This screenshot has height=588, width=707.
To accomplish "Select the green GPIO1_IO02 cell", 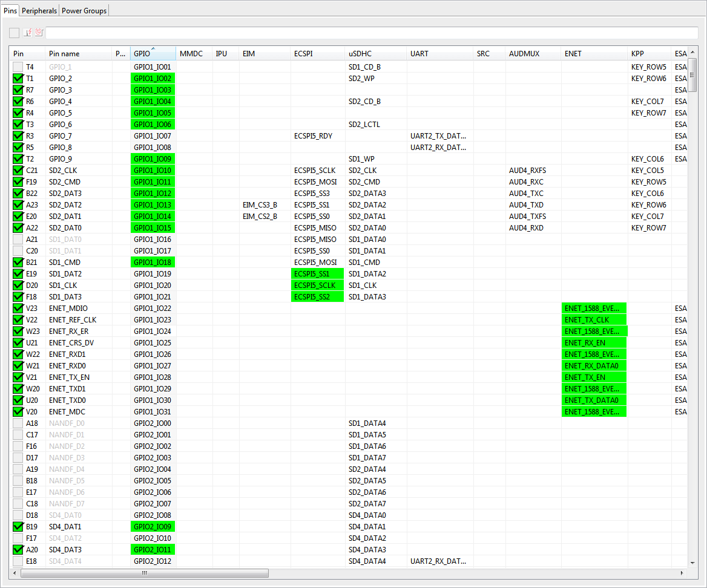I will (153, 79).
